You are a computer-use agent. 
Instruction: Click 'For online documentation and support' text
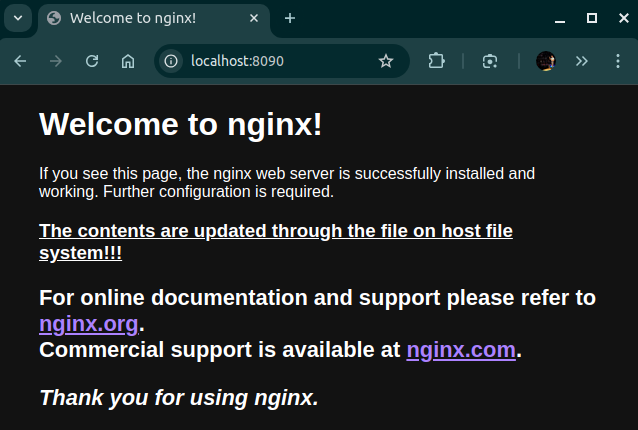240,298
